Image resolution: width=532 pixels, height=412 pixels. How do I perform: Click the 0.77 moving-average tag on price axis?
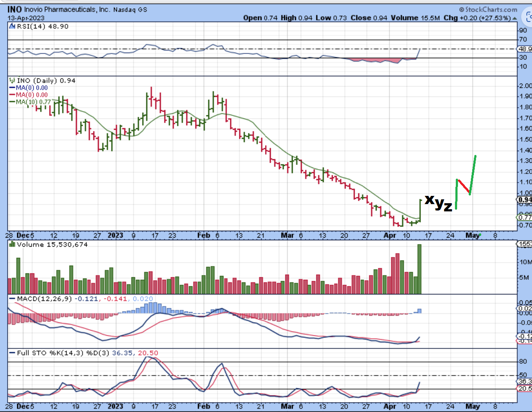[x=524, y=217]
